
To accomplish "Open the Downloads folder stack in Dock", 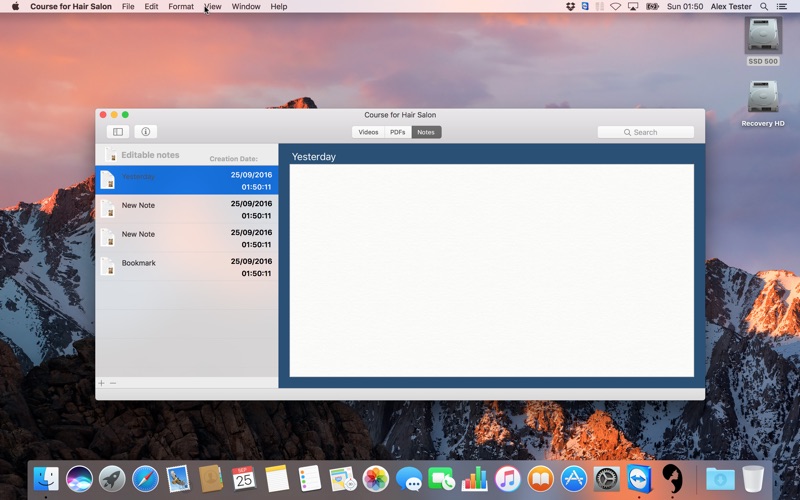I will pyautogui.click(x=720, y=479).
